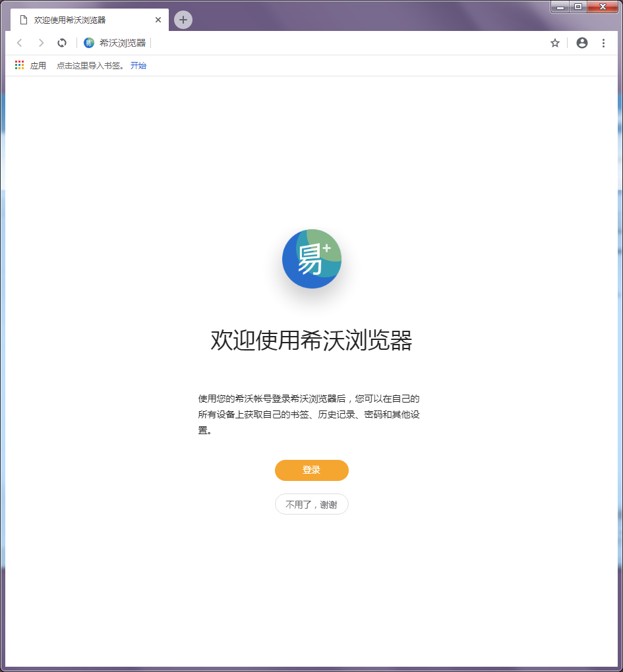Bookmark this page with the star icon
The image size is (623, 672).
coord(555,43)
